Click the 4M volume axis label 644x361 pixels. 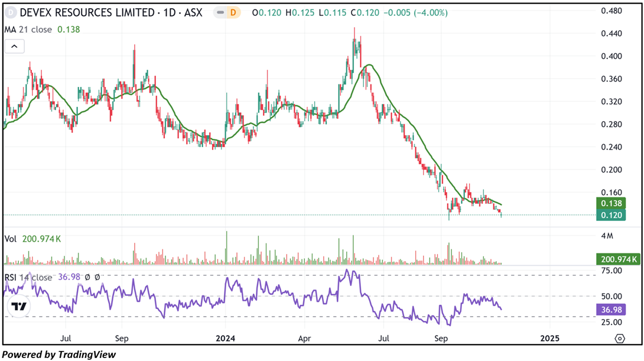(607, 236)
